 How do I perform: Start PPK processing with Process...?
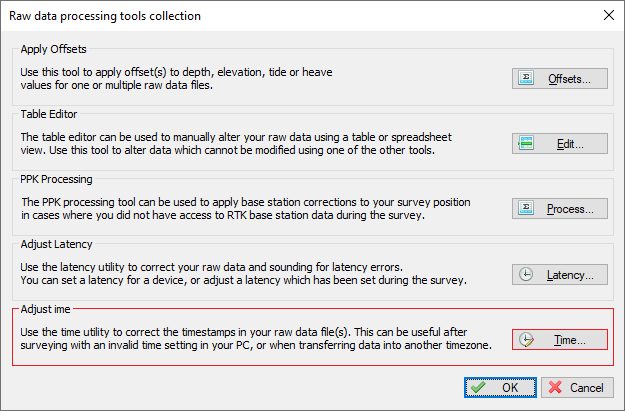560,208
